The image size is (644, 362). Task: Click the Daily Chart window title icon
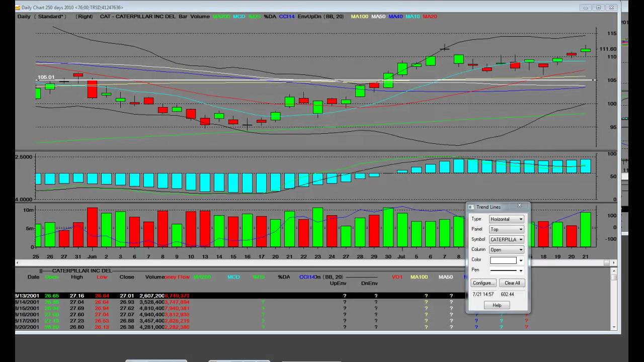click(x=18, y=7)
